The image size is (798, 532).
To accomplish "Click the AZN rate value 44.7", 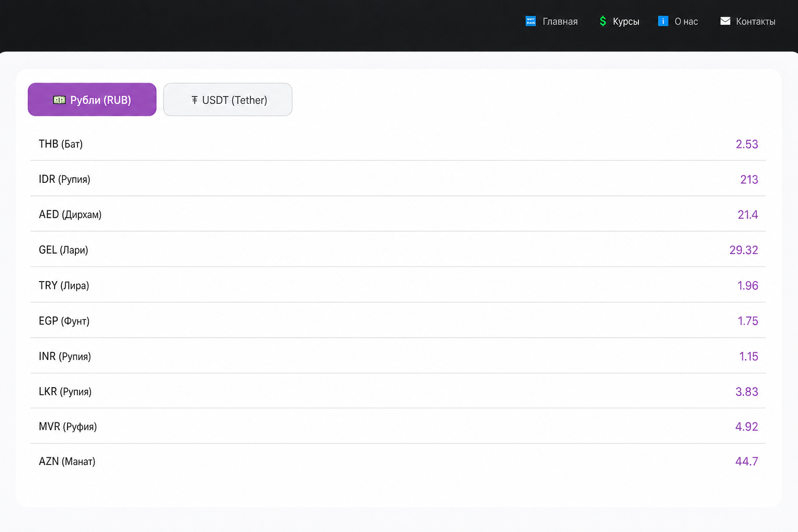I will click(747, 461).
